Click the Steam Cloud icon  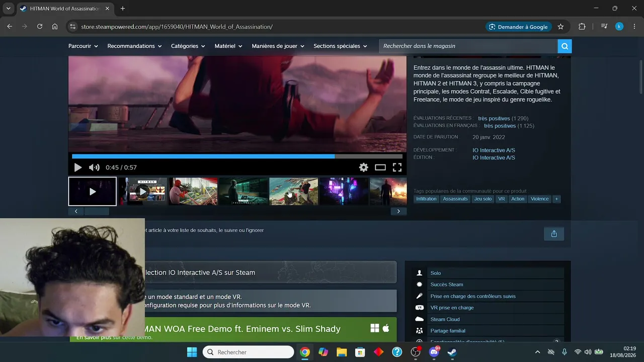click(420, 319)
